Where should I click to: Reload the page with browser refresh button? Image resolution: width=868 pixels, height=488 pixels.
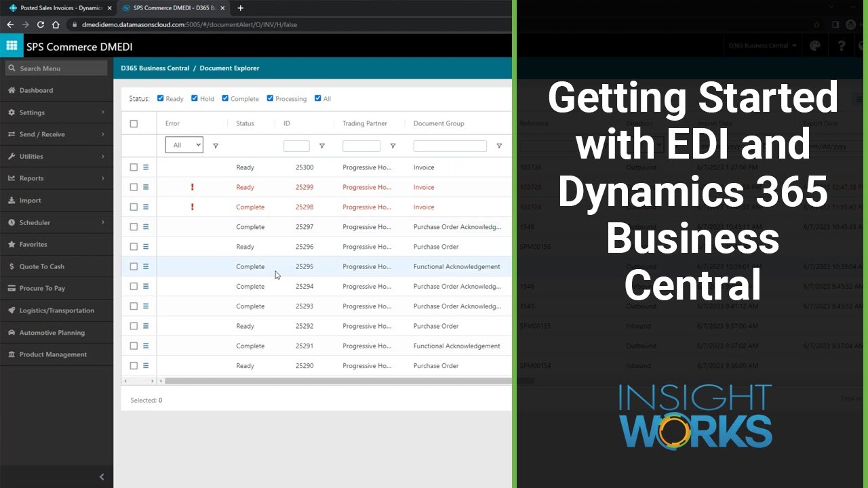pyautogui.click(x=41, y=24)
